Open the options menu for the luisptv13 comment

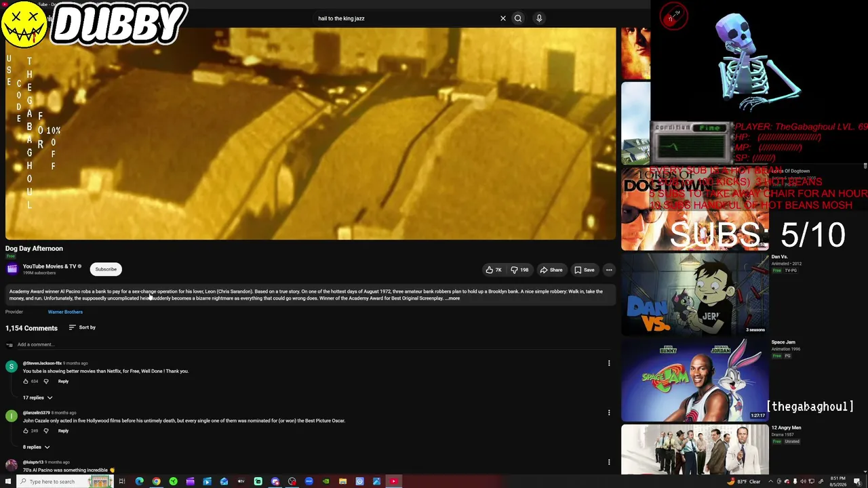[609, 462]
